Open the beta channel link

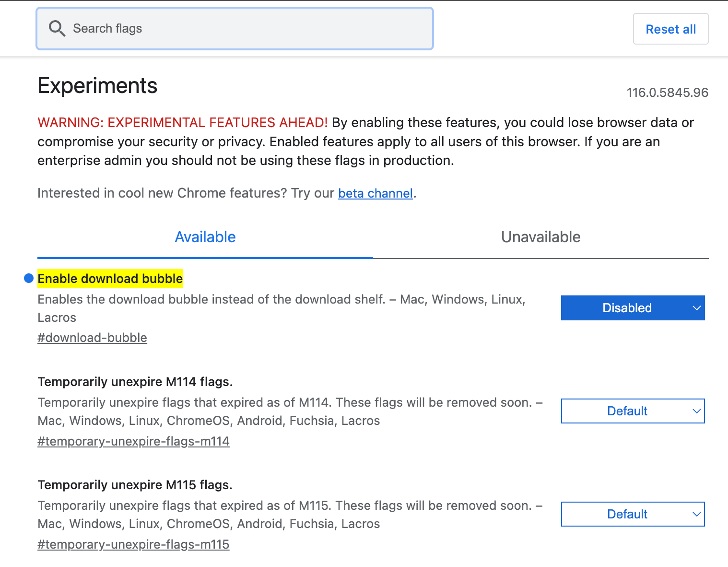pos(375,193)
